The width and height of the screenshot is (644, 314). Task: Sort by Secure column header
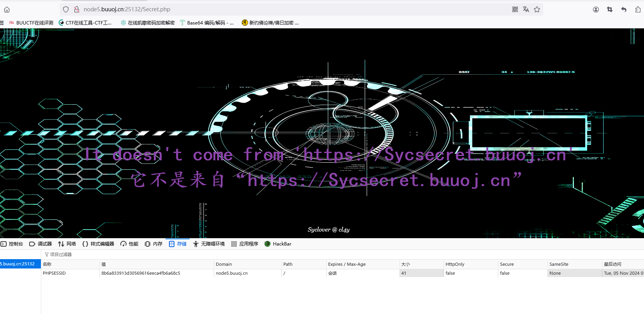click(x=523, y=264)
